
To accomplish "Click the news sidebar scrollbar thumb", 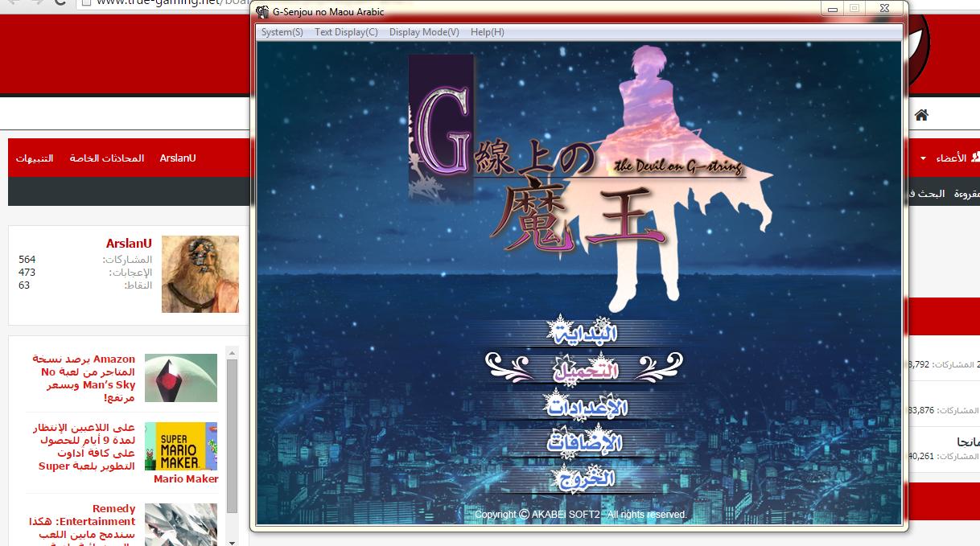I will coord(233,437).
